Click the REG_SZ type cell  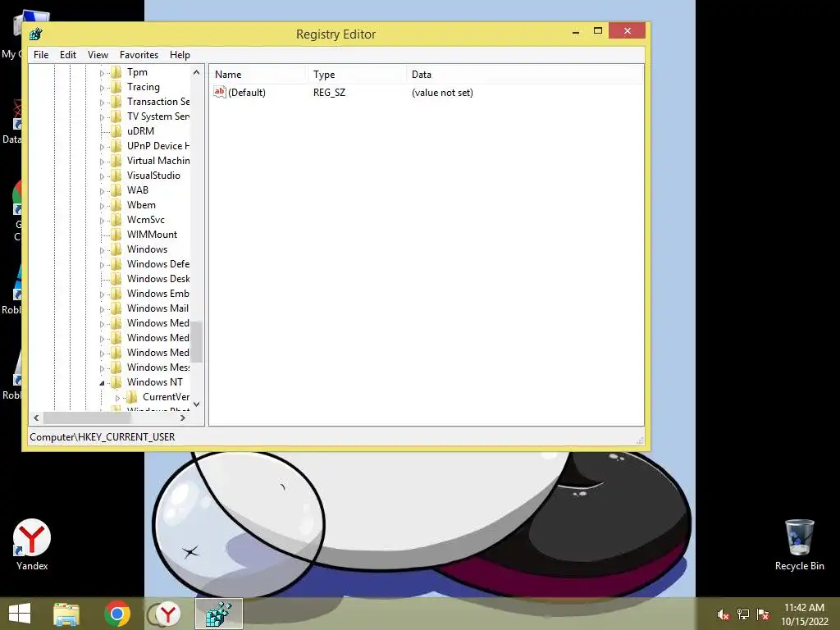click(330, 93)
